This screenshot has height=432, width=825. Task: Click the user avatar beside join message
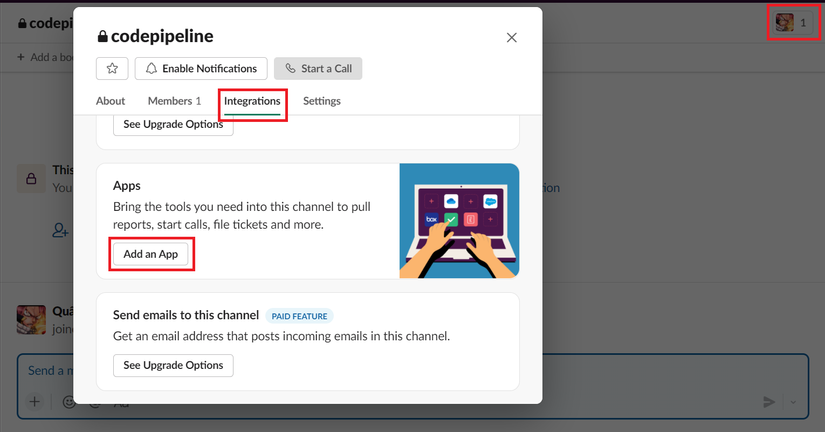pyautogui.click(x=31, y=319)
